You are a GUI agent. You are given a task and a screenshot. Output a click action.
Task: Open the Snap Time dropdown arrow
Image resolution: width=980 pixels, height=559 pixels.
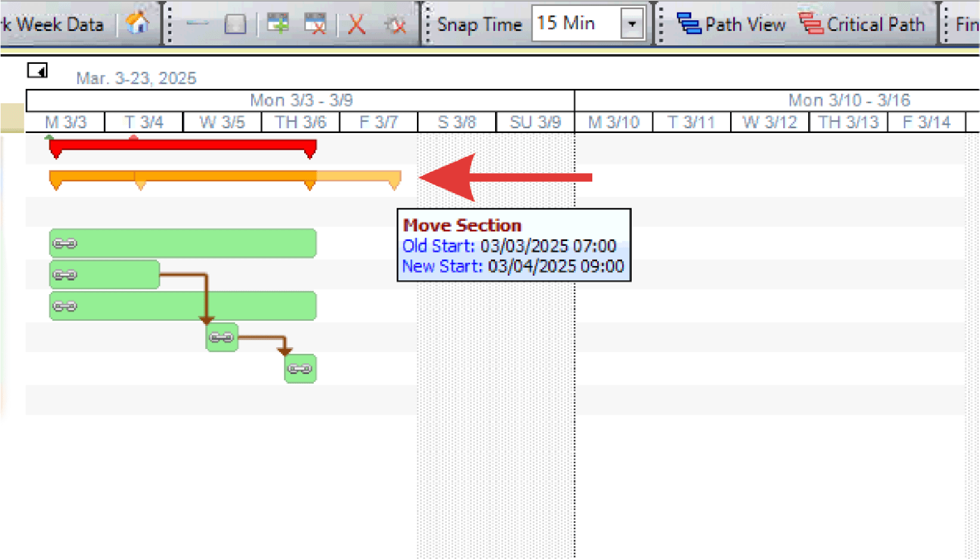[632, 24]
